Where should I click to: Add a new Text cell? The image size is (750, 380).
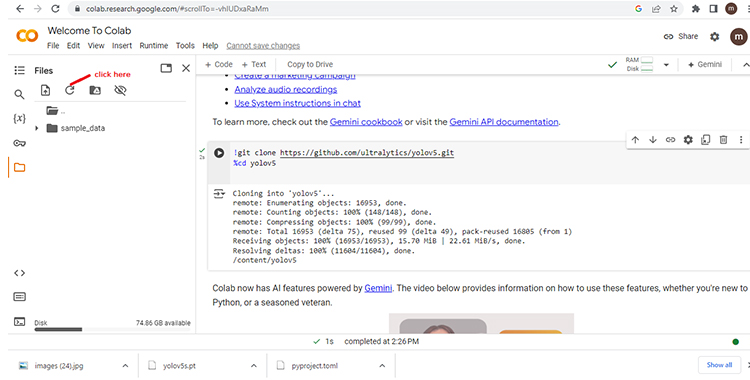tap(254, 64)
